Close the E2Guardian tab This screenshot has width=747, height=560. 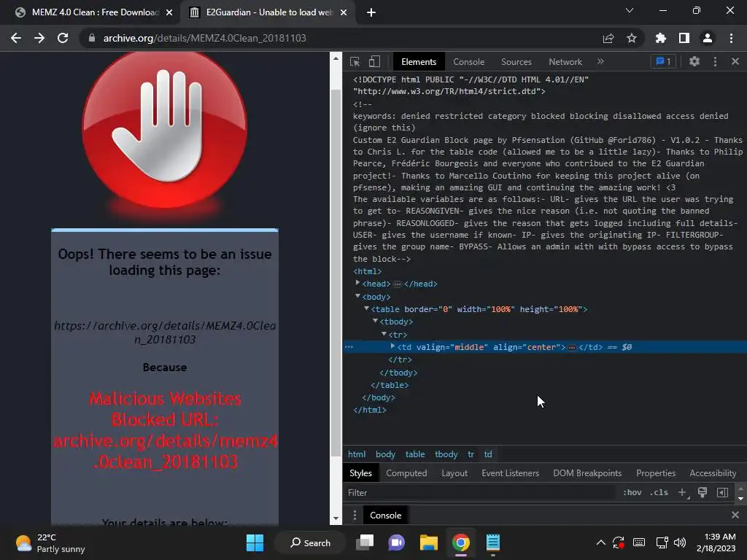point(344,12)
